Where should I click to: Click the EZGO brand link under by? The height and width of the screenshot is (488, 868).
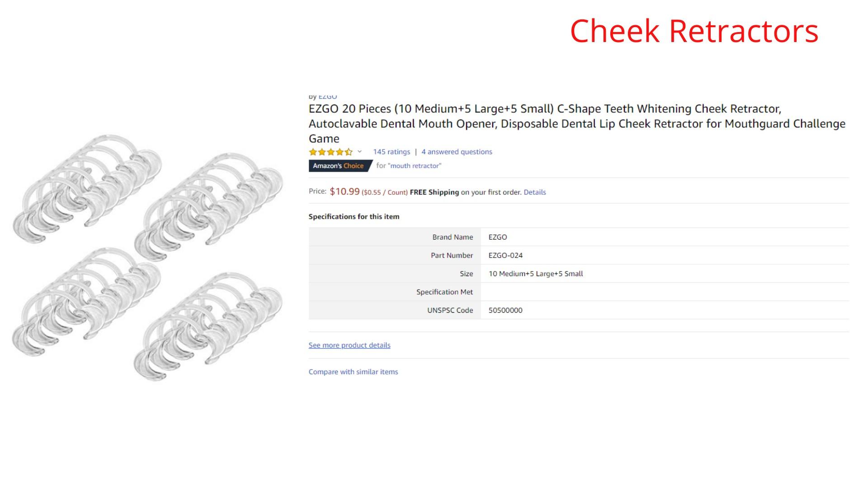coord(328,97)
